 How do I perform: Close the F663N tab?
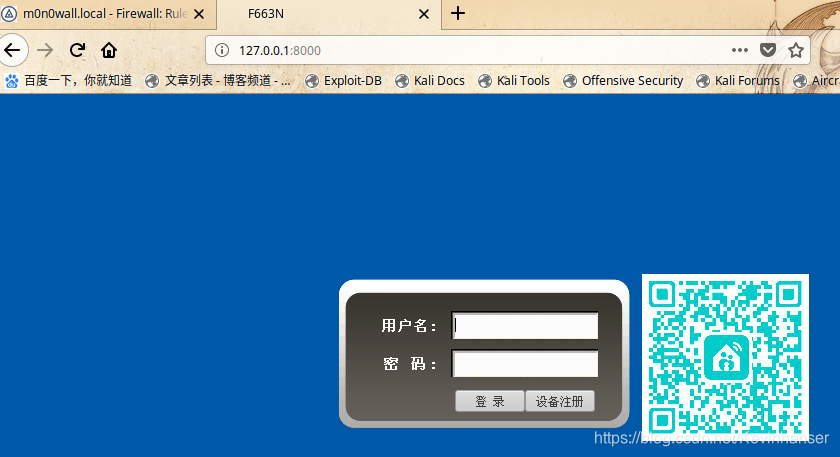(424, 14)
